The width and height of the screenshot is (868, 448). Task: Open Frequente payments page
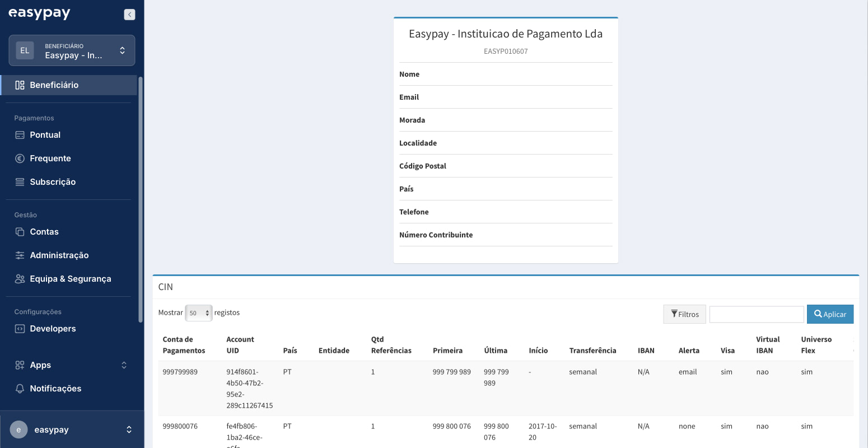point(50,158)
